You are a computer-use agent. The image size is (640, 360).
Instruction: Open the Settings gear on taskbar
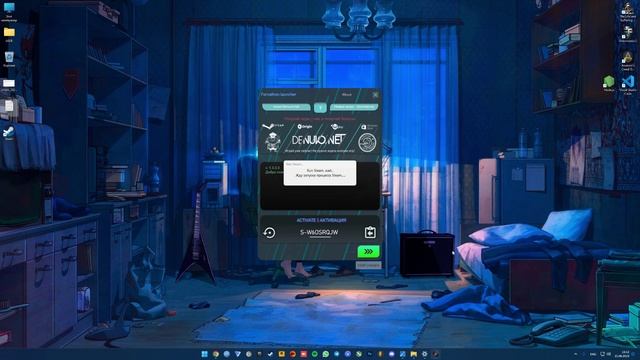click(x=424, y=354)
